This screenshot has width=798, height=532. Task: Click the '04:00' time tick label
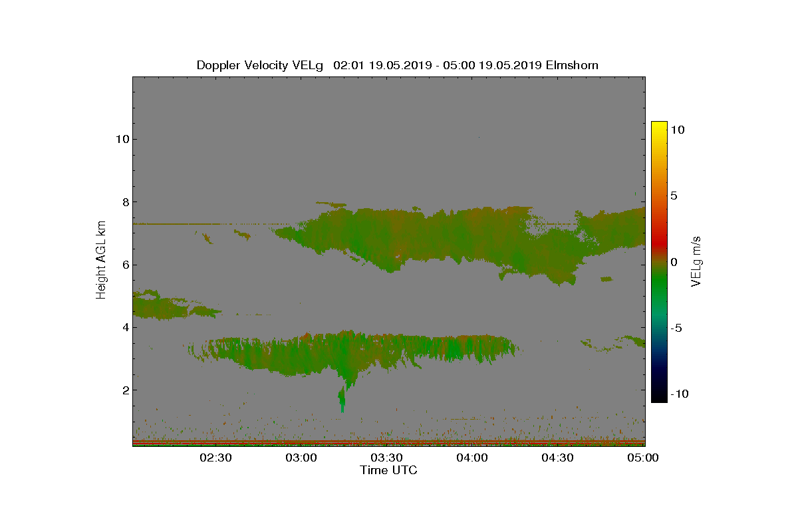click(x=472, y=458)
